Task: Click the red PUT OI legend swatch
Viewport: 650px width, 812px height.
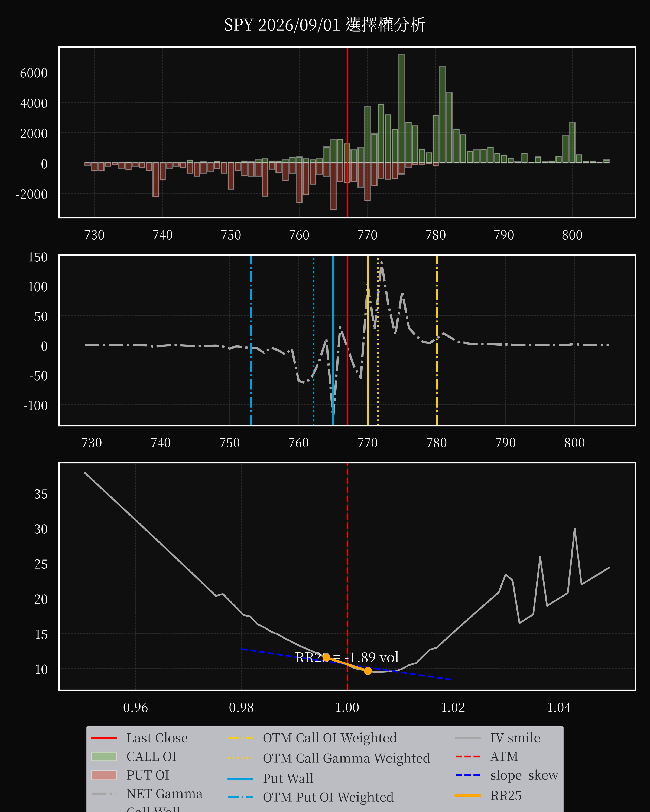Action: point(104,775)
